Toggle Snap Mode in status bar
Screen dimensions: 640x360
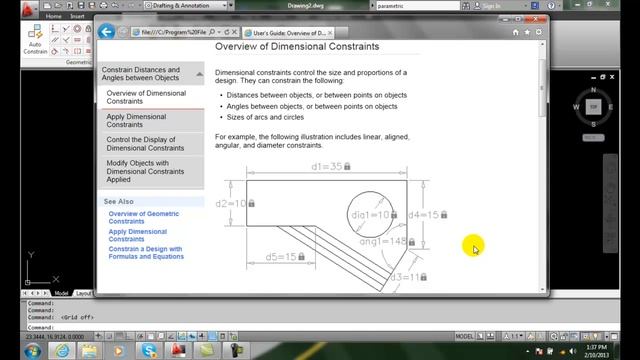tap(109, 336)
